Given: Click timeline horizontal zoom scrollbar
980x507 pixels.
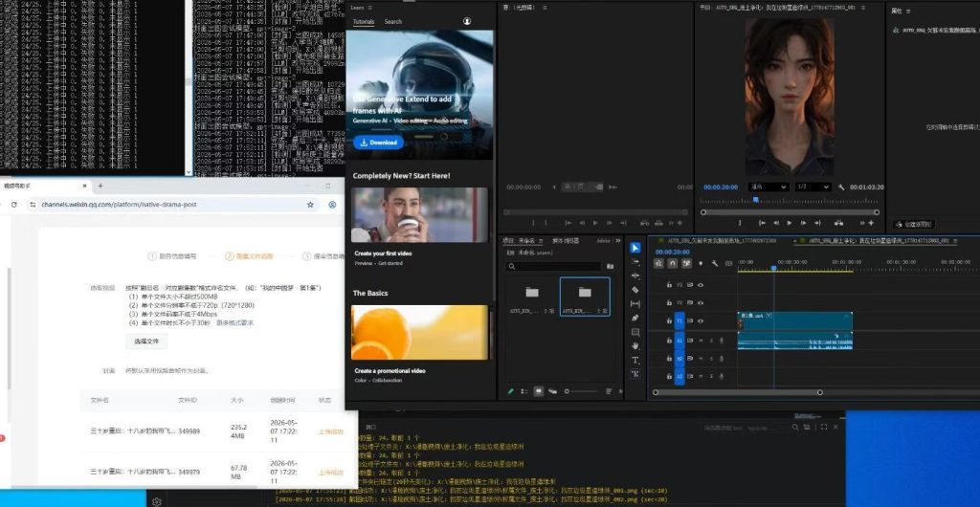Looking at the screenshot, I should (738, 393).
